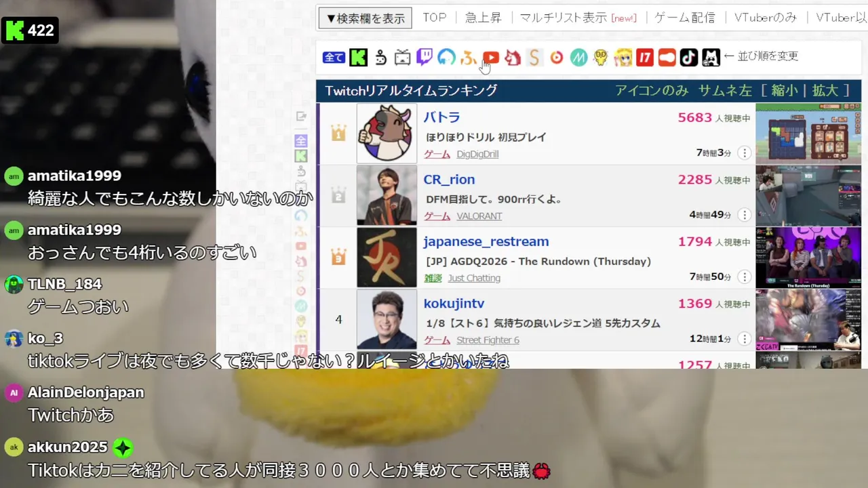Go to the TOP tab
The image size is (868, 488).
[x=435, y=18]
